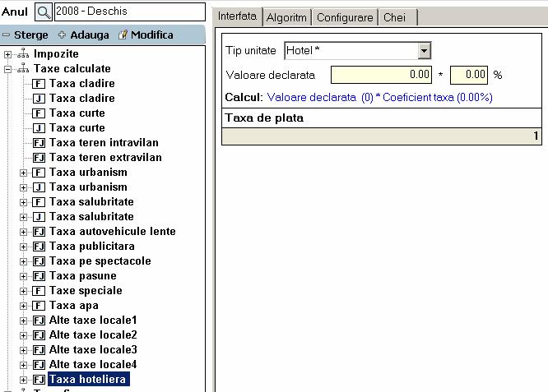Collapse the Taxe calculate node
This screenshot has height=392, width=548.
pos(8,69)
